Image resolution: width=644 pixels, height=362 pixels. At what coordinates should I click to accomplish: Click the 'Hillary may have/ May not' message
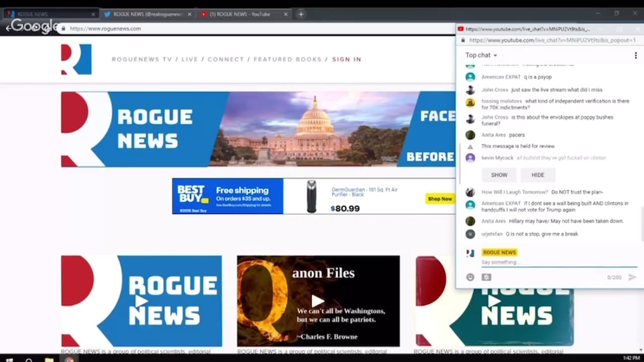[x=567, y=221]
